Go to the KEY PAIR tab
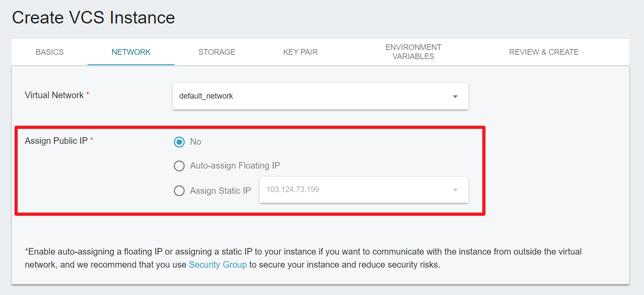The width and height of the screenshot is (644, 295). [x=300, y=52]
